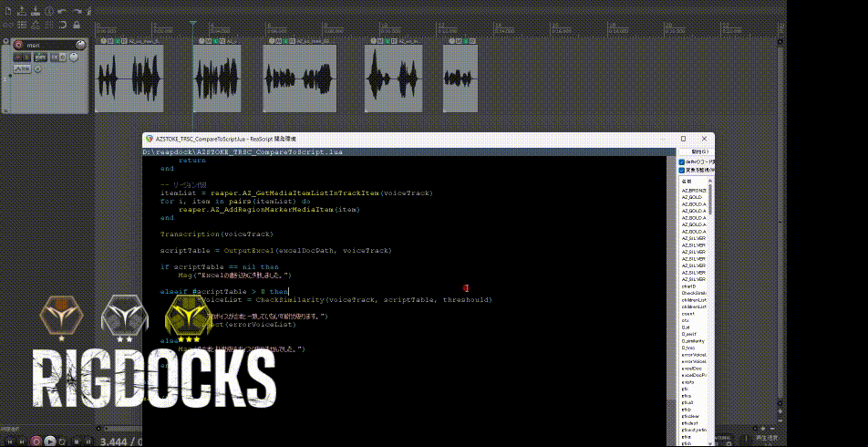Select ctx in the variable list

[x=686, y=320]
